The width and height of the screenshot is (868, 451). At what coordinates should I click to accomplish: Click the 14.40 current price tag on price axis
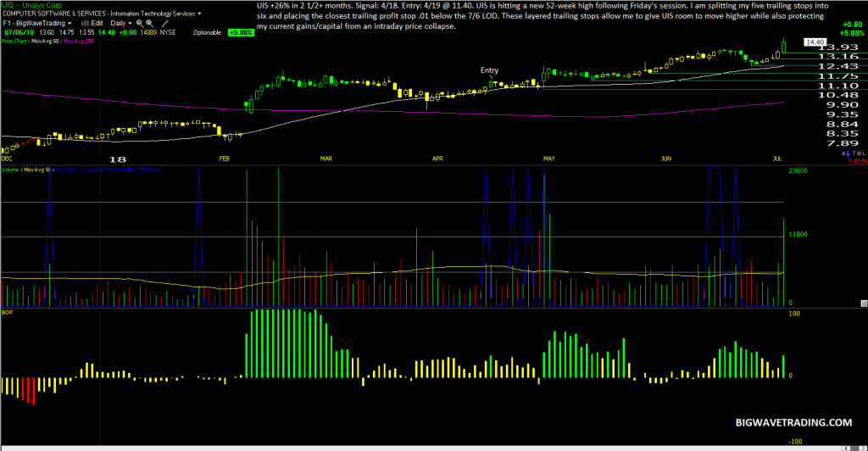[815, 42]
